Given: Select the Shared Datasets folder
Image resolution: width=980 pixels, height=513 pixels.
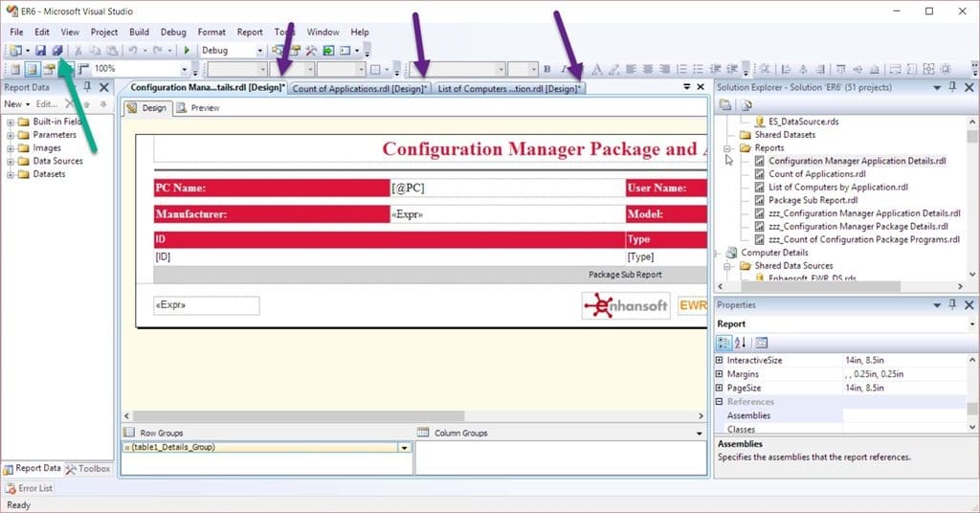Looking at the screenshot, I should coord(785,134).
